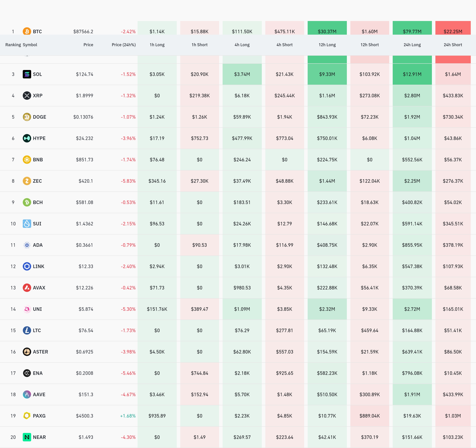
Task: Click the Solana SOL coin icon
Action: (x=27, y=74)
